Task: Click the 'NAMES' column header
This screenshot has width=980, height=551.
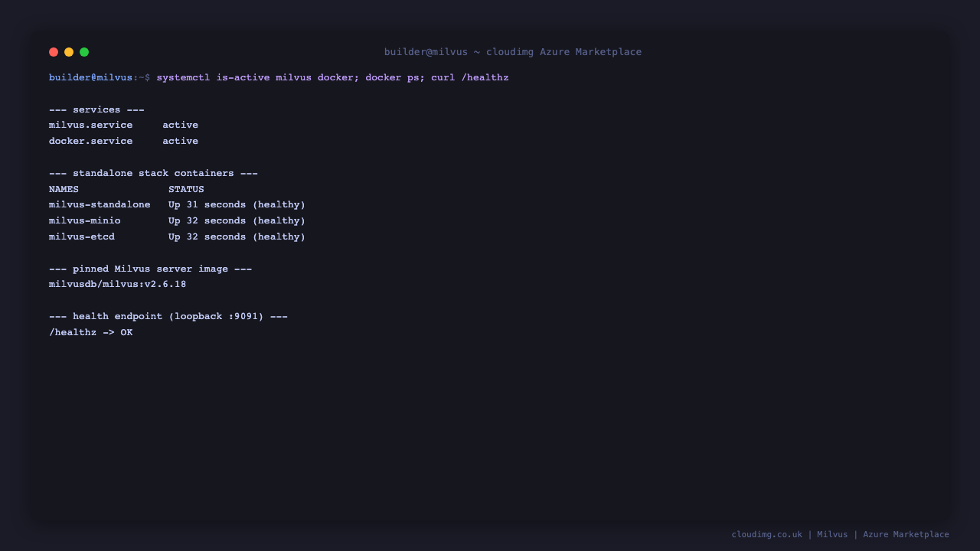Action: [64, 189]
